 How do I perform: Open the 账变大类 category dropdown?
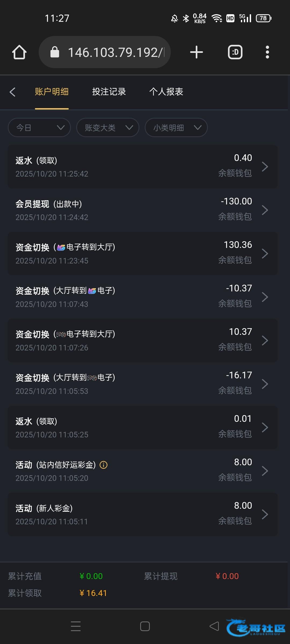coord(108,127)
